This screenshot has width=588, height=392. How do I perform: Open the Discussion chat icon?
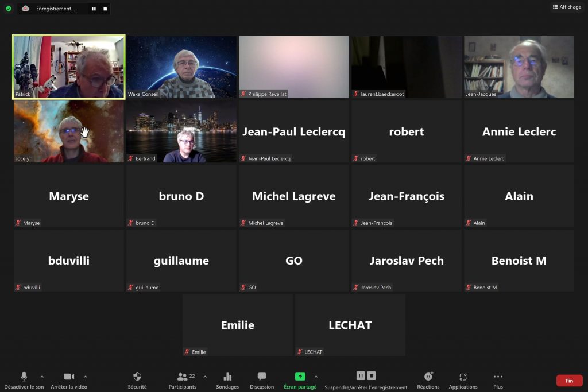pos(262,377)
